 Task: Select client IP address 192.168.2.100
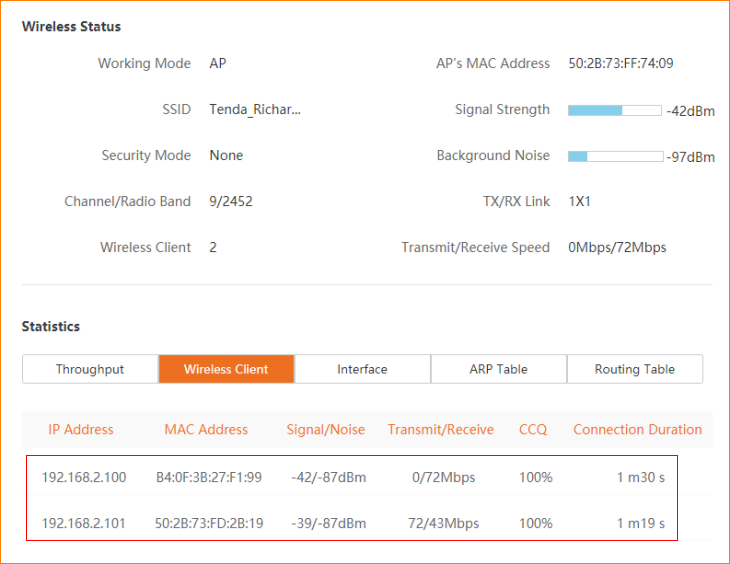click(x=84, y=477)
